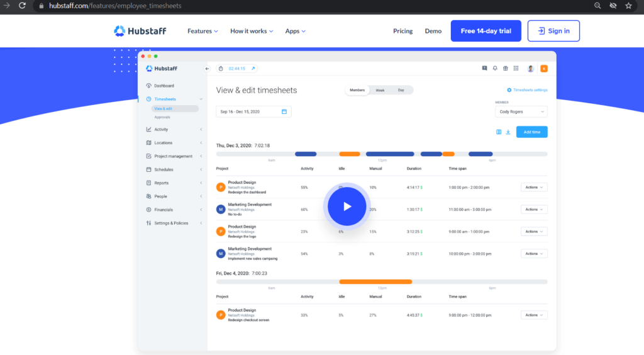
Task: Click the lock icon in the address bar
Action: (41, 6)
